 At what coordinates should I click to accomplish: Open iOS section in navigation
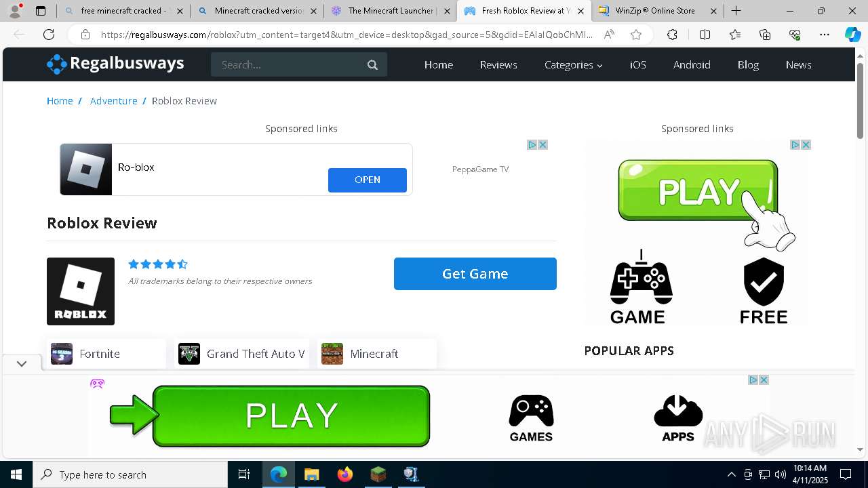point(638,65)
